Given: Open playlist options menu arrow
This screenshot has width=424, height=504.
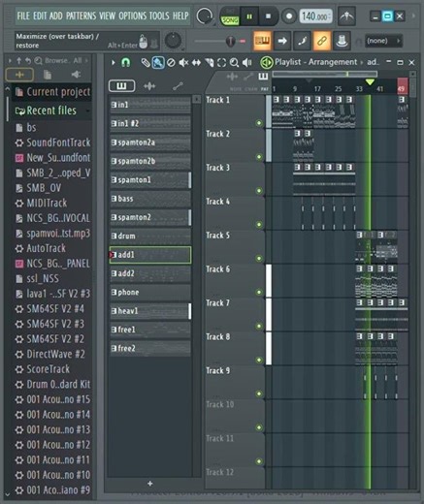Looking at the screenshot, I should [114, 62].
